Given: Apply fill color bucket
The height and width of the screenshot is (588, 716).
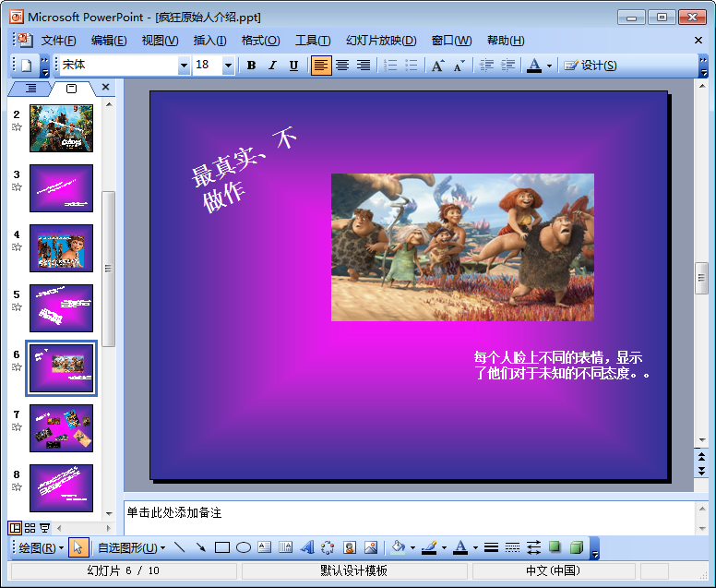Looking at the screenshot, I should coord(399,547).
